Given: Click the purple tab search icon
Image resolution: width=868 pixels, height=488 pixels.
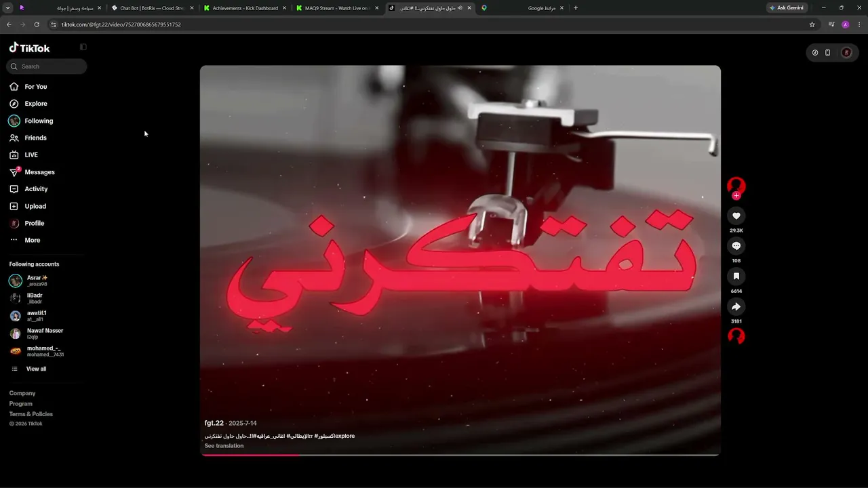Looking at the screenshot, I should click(22, 8).
